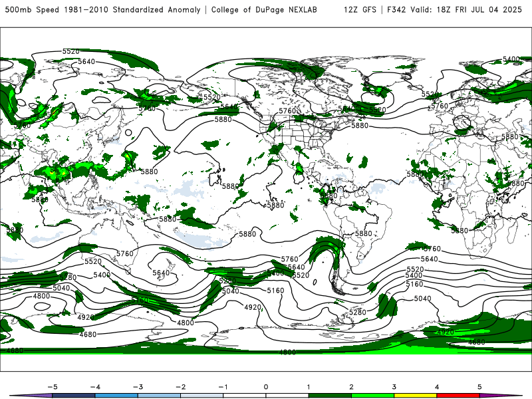Click the dark green 1-to-2 colorbar segment

(x=330, y=396)
